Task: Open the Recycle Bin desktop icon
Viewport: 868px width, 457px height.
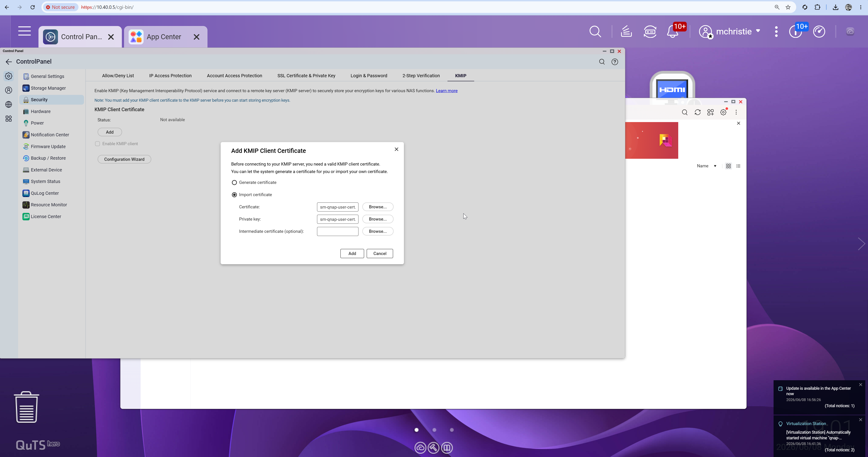Action: (26, 407)
